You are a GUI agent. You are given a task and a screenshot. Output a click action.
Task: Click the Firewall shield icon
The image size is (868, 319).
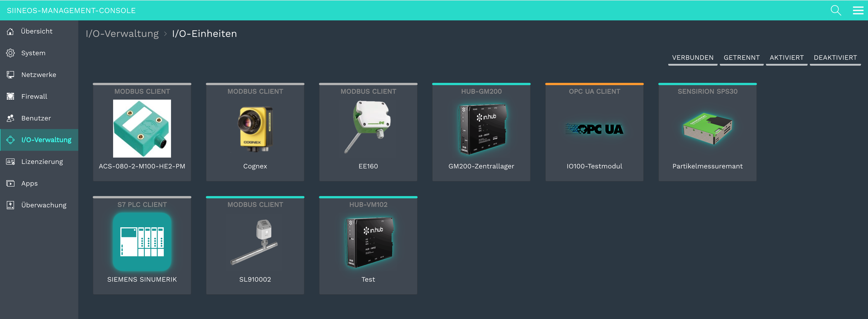click(x=10, y=96)
